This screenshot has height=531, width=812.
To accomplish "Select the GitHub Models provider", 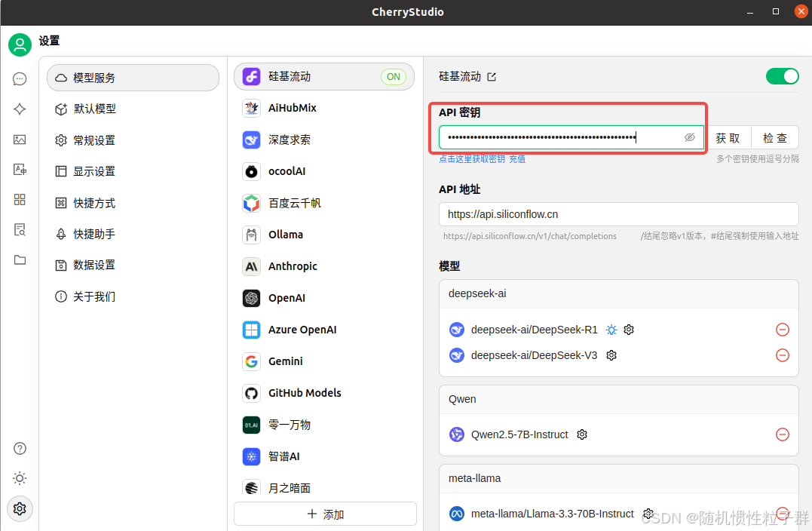I will pyautogui.click(x=324, y=393).
